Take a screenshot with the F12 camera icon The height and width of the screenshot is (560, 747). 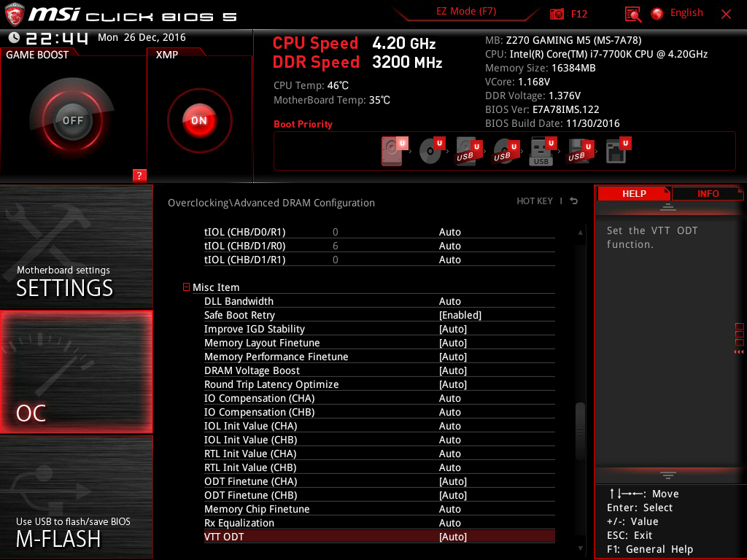tap(557, 14)
